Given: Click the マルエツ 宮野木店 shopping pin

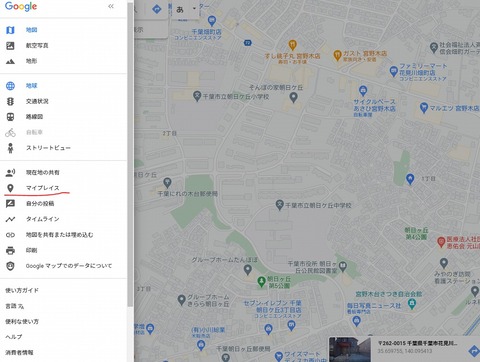Looking at the screenshot, I should 424,108.
